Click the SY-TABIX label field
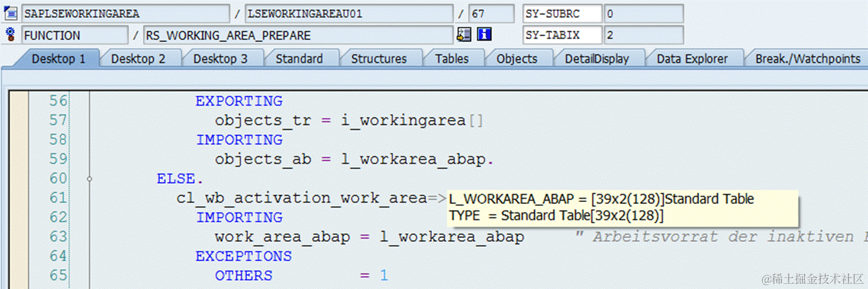Image resolution: width=868 pixels, height=289 pixels. click(x=562, y=35)
